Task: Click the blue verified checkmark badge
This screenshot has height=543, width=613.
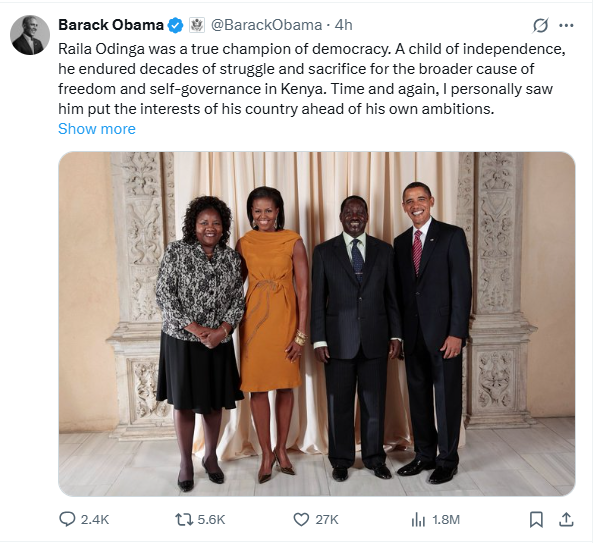Action: pos(174,25)
